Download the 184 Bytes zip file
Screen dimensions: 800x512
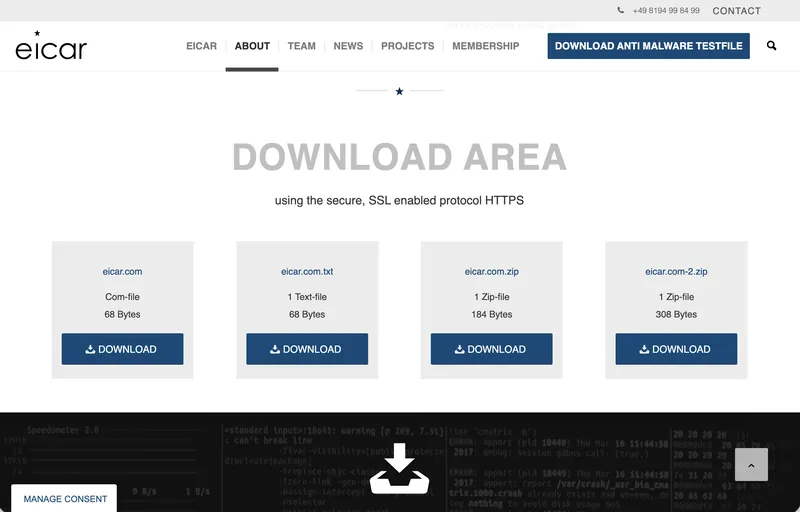pos(492,349)
